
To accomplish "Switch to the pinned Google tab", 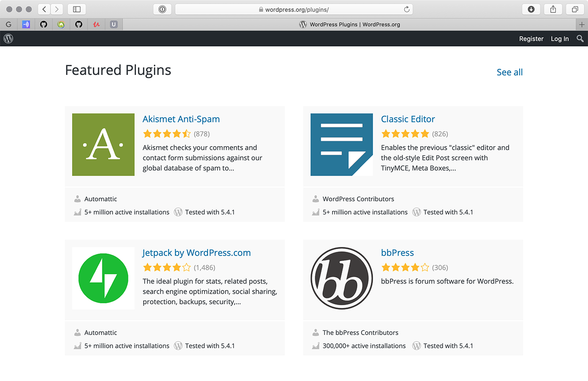I will [9, 24].
